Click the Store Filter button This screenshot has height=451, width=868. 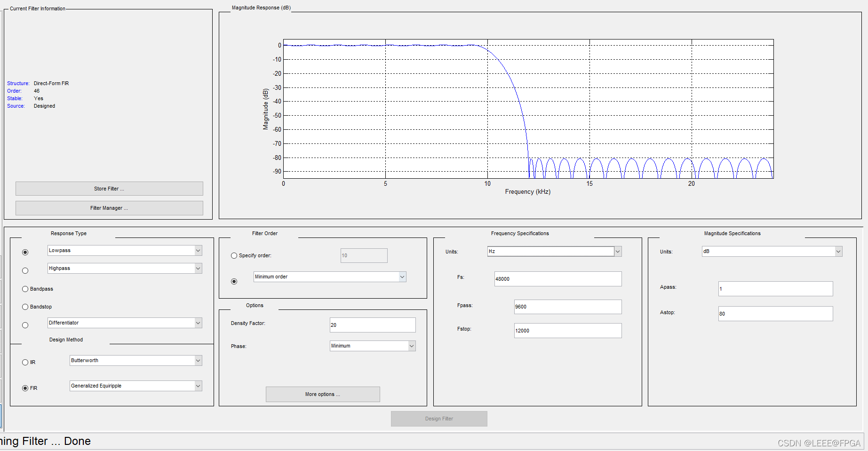109,189
